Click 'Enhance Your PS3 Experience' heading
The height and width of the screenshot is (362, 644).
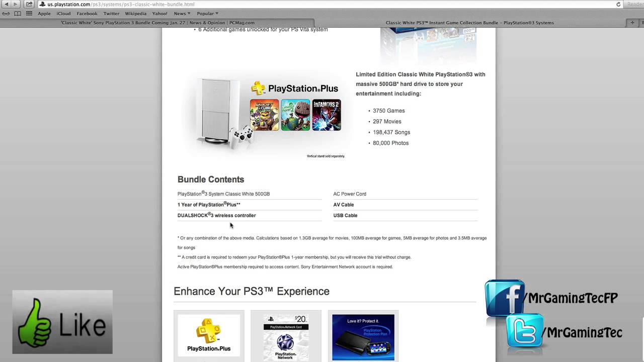pyautogui.click(x=252, y=291)
